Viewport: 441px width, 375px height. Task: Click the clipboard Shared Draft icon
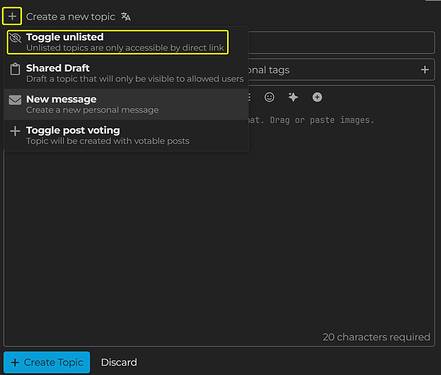pyautogui.click(x=15, y=69)
